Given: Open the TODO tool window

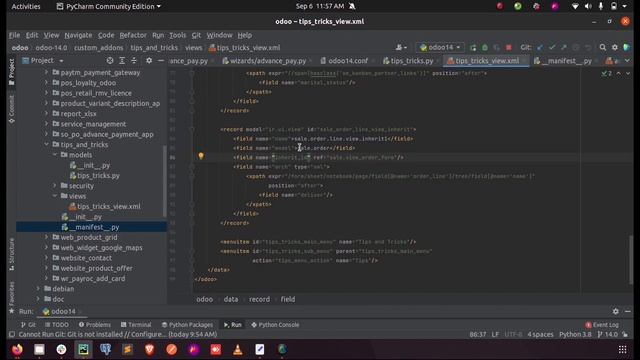Looking at the screenshot, I should tap(57, 325).
